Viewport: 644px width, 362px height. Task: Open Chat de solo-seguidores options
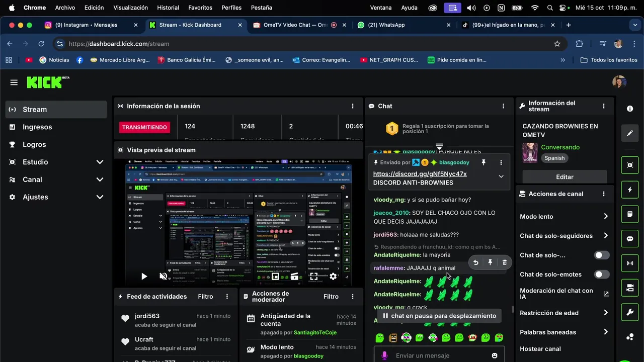(x=565, y=236)
